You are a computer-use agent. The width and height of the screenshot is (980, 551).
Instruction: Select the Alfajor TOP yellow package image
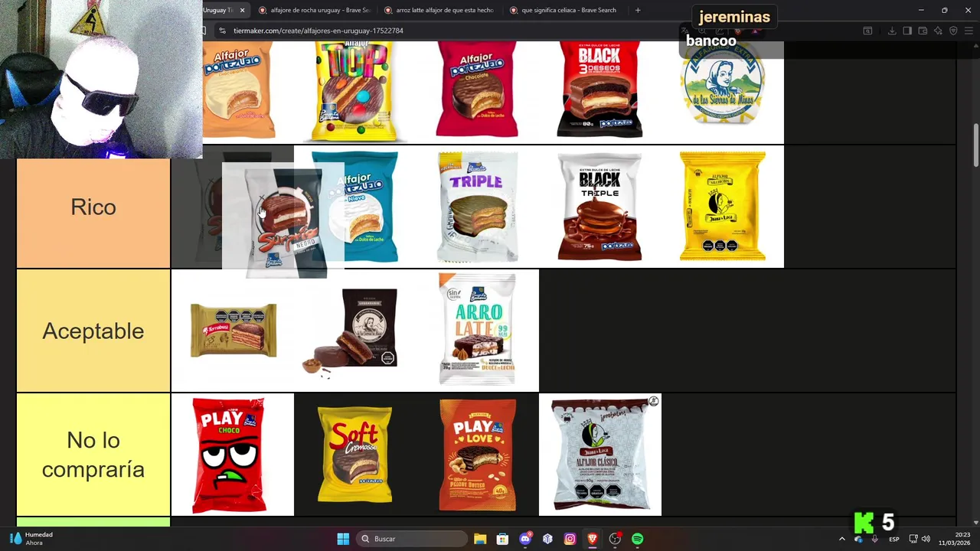pyautogui.click(x=354, y=92)
